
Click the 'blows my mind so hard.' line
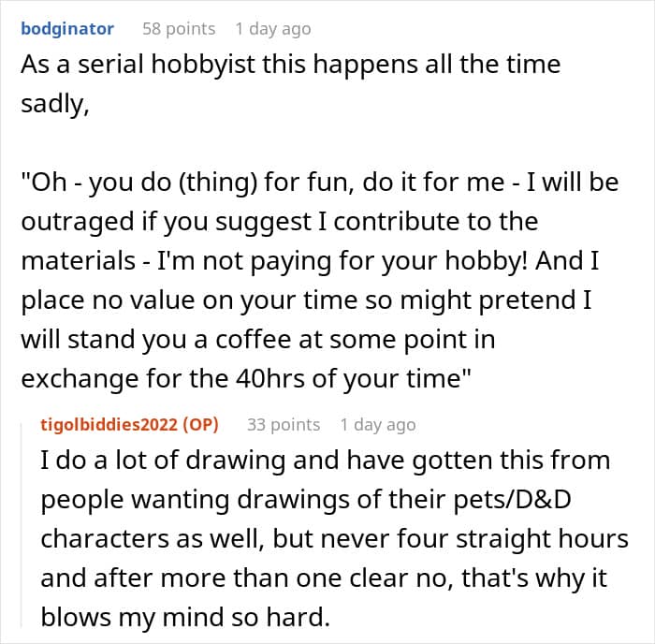click(185, 617)
